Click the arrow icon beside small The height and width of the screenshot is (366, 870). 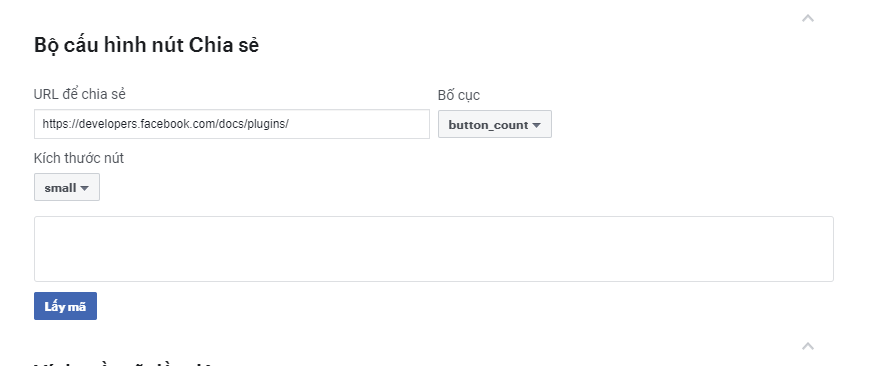pos(84,189)
